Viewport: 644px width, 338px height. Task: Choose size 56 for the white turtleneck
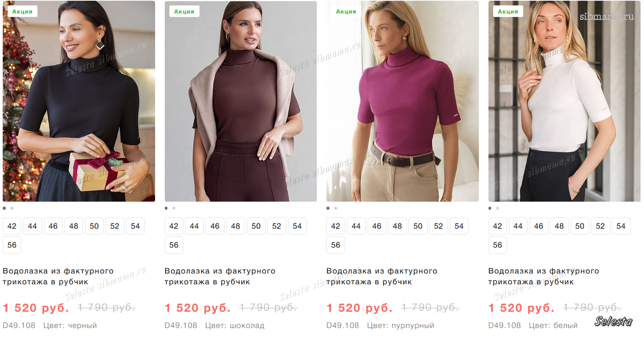[497, 245]
